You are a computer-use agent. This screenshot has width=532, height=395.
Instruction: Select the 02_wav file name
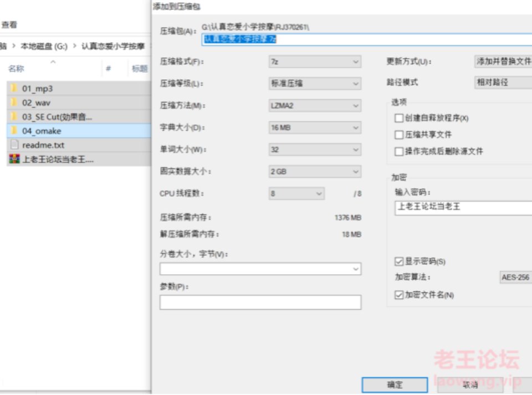click(37, 102)
